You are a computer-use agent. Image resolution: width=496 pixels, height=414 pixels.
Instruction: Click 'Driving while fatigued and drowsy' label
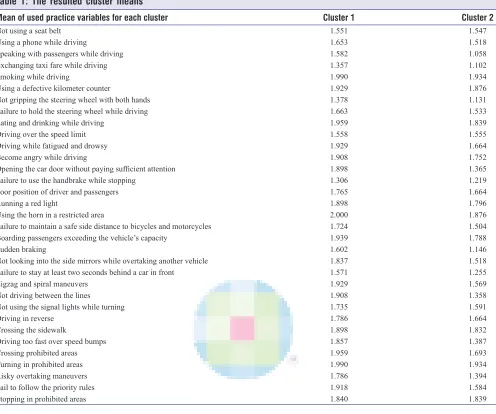coord(54,146)
